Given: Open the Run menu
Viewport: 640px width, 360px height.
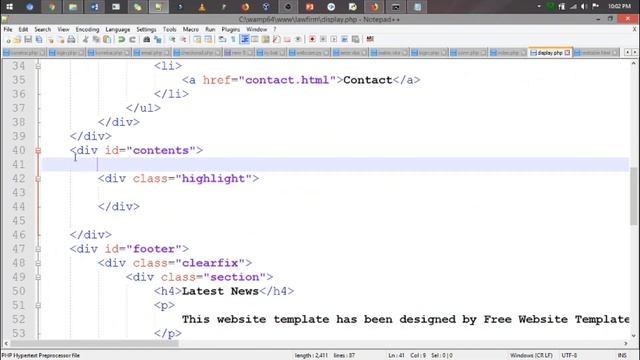Looking at the screenshot, I should click(x=210, y=29).
